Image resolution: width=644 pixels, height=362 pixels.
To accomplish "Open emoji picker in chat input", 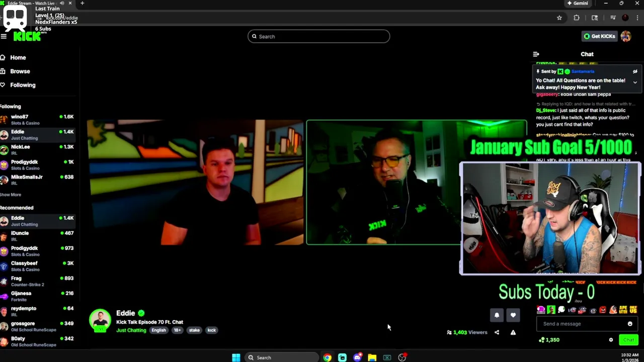I will click(x=630, y=324).
